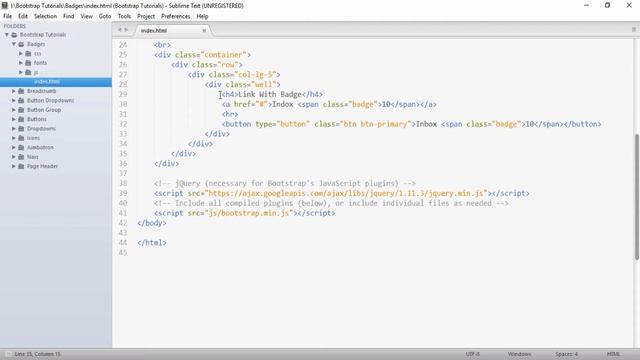Click the Page Header folder icon
640x360 pixels.
coord(21,166)
